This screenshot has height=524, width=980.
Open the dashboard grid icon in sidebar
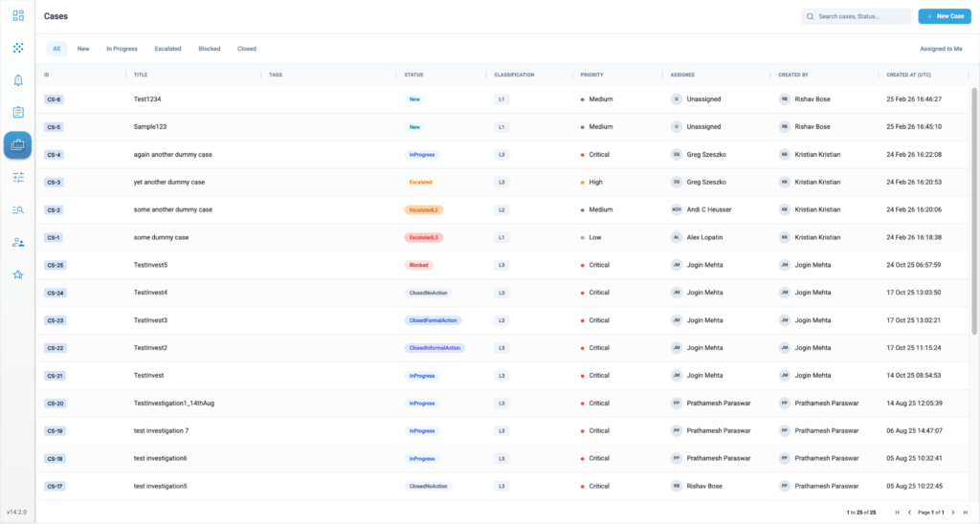click(18, 15)
